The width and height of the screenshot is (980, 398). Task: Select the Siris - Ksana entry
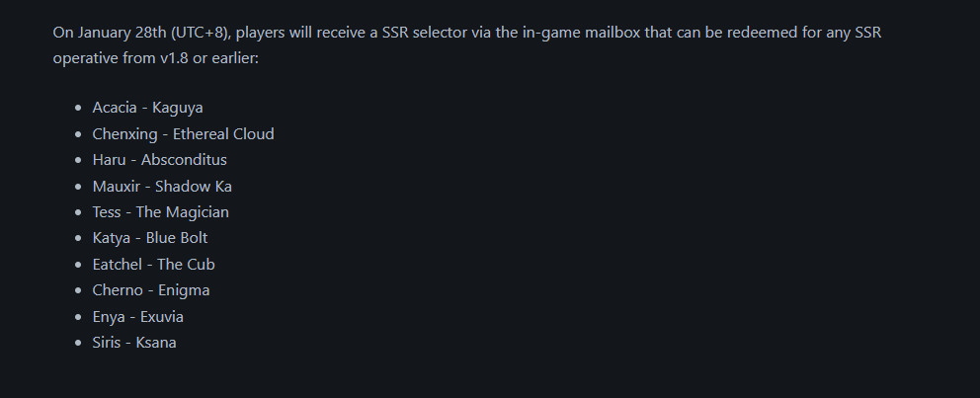[134, 343]
